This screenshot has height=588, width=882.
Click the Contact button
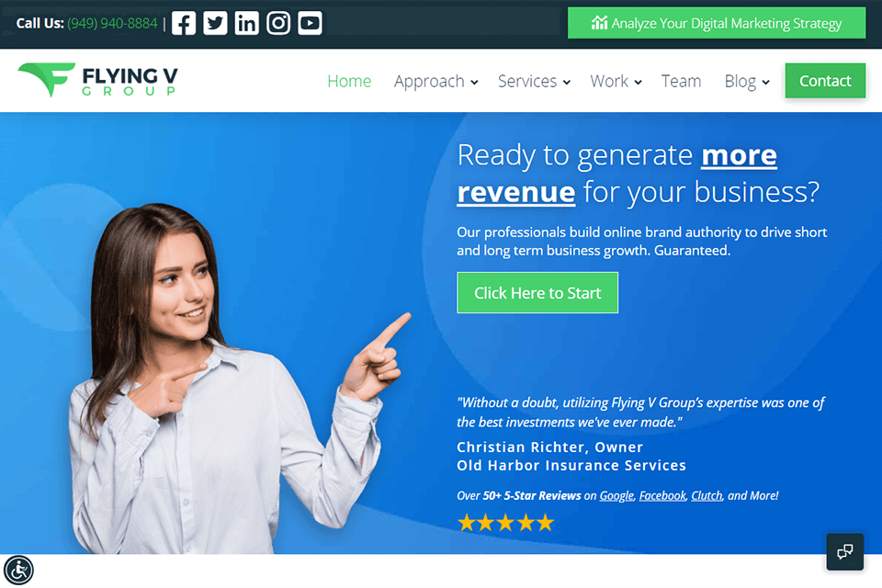[825, 81]
